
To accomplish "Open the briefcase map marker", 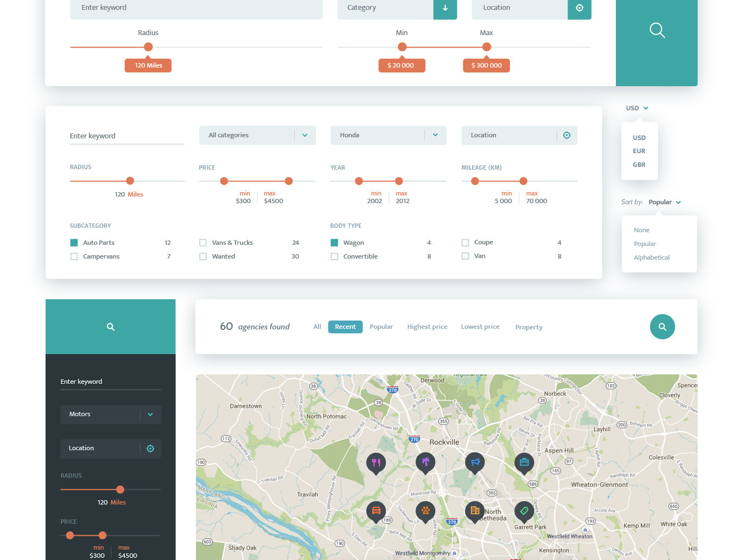I will pyautogui.click(x=524, y=462).
